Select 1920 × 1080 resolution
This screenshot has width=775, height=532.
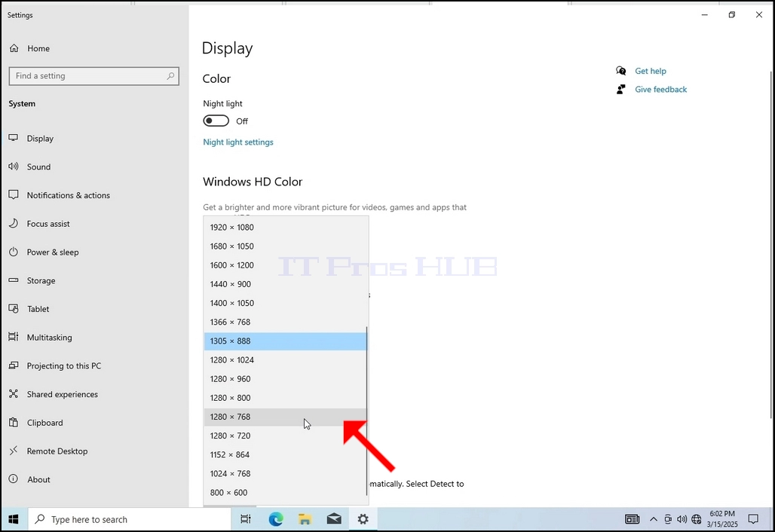(x=286, y=228)
